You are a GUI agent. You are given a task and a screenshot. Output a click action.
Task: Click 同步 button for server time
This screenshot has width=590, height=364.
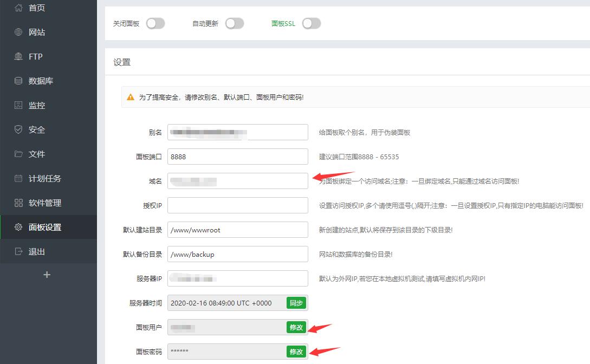[x=296, y=303]
